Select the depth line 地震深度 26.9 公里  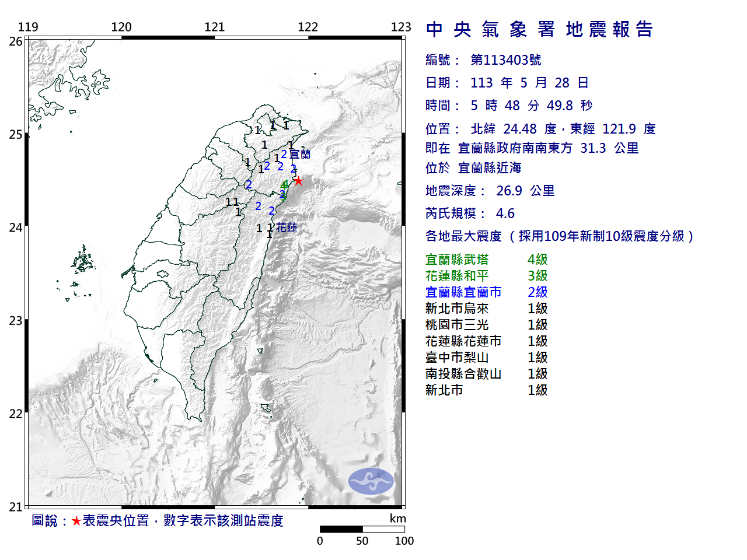tap(490, 191)
